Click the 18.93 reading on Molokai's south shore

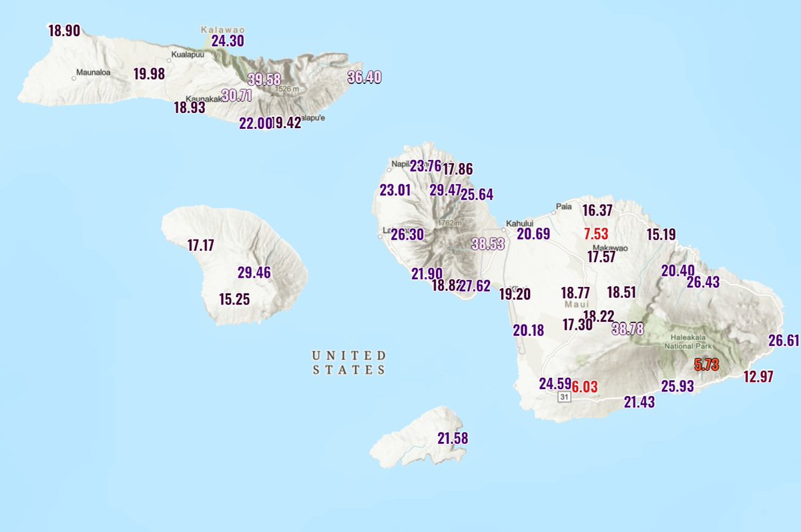189,107
